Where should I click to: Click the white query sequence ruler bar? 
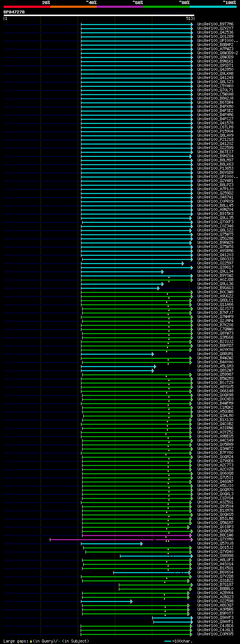pos(99,15)
